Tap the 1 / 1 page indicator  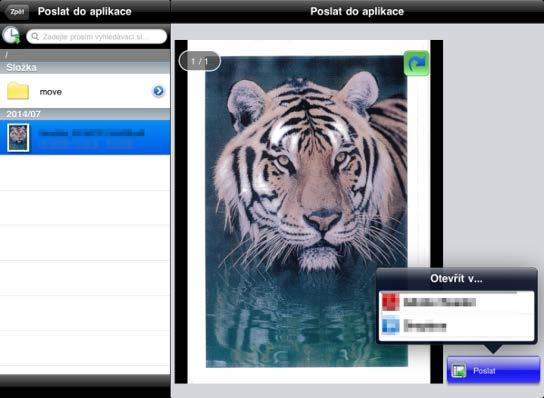point(200,61)
